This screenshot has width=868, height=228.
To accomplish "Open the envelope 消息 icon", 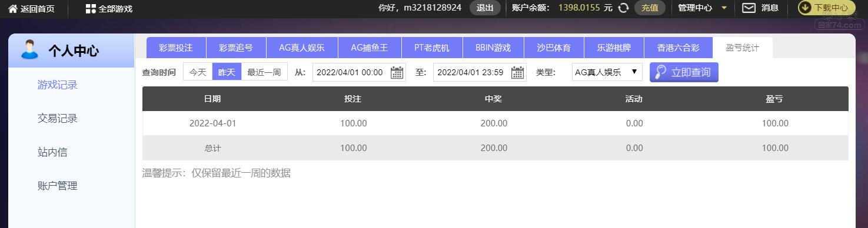I will (749, 8).
